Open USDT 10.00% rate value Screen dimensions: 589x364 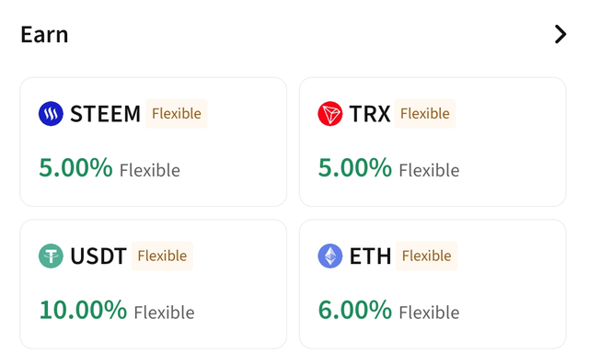83,310
